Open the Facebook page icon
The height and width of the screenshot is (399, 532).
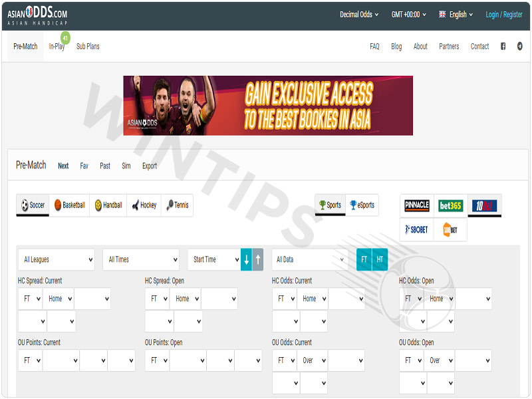point(503,47)
